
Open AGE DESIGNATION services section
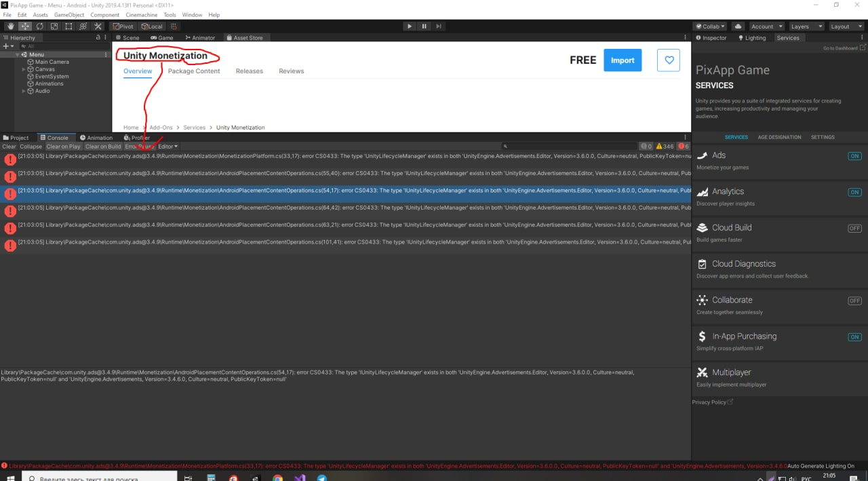point(779,137)
